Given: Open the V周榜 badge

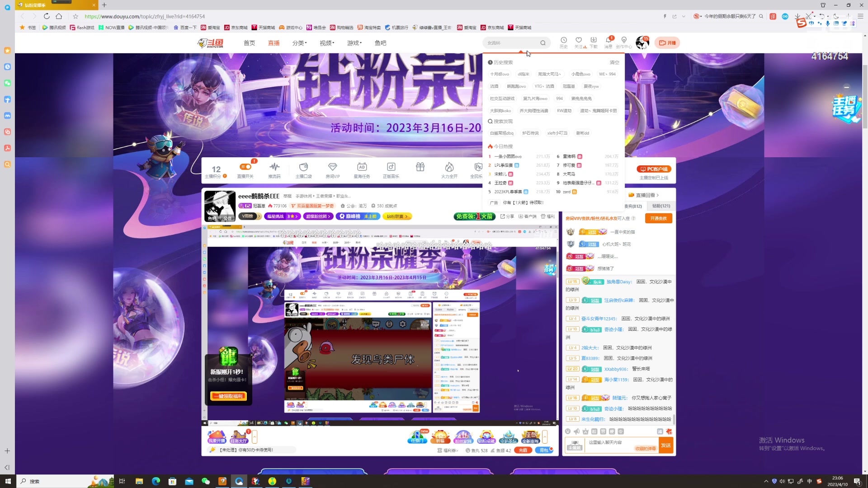Looking at the screenshot, I should pos(250,216).
